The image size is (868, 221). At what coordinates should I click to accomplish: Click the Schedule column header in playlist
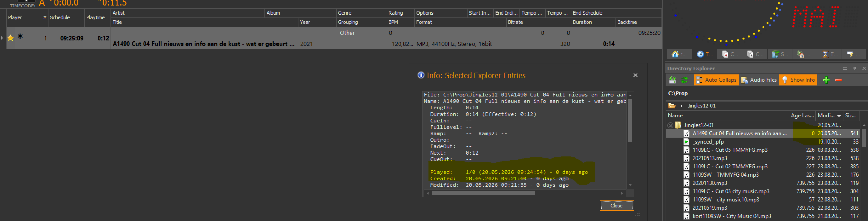(x=66, y=17)
